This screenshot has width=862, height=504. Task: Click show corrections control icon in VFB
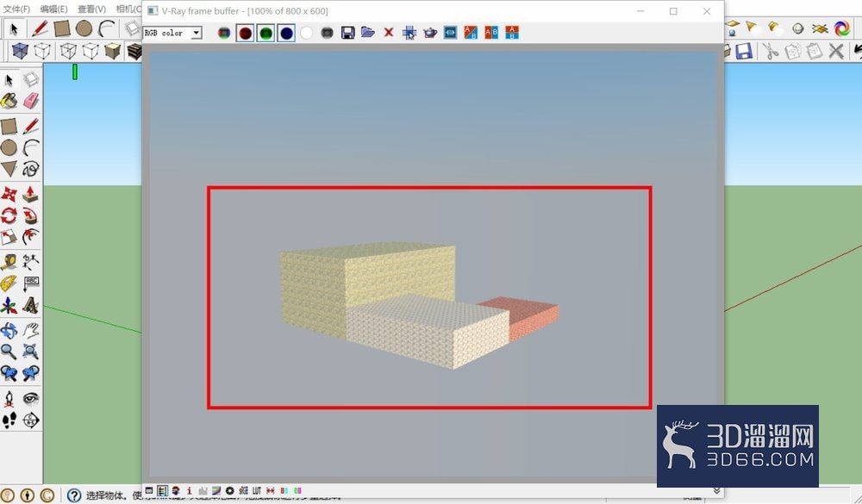tap(149, 490)
